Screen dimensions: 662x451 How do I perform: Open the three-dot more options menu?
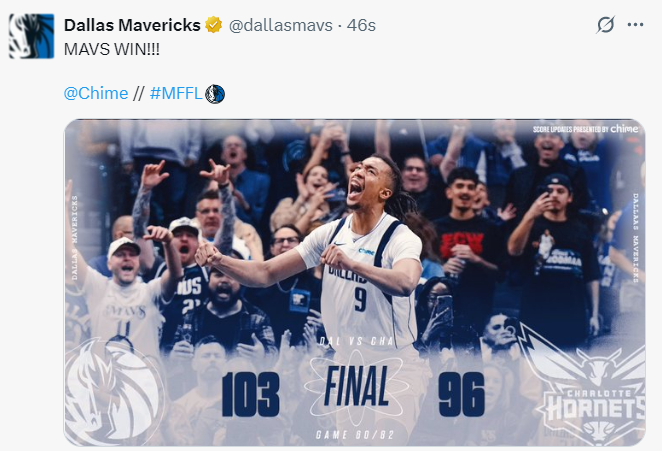coord(635,24)
